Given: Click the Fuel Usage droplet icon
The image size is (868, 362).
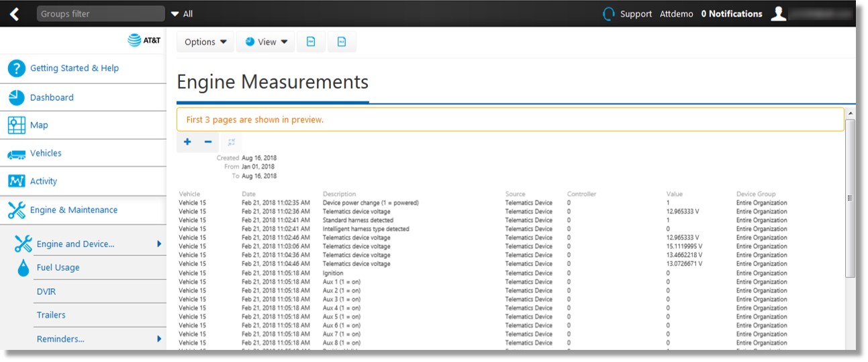Looking at the screenshot, I should [x=23, y=268].
